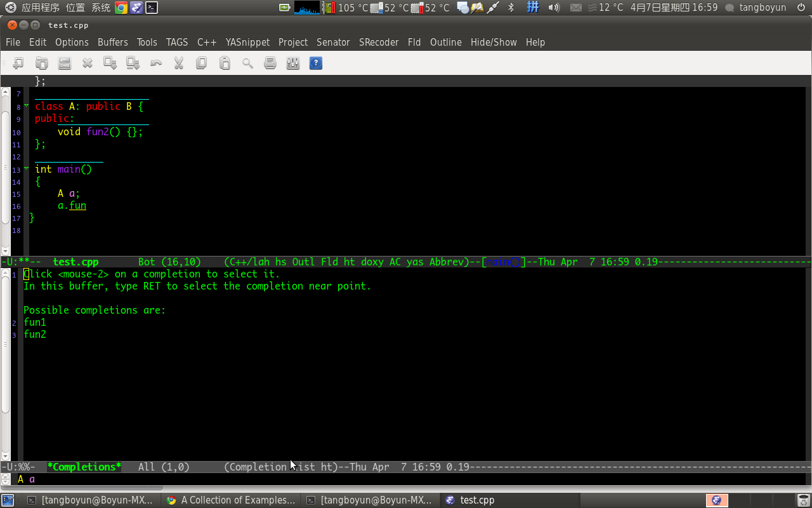Open the 系统 system menu
This screenshot has width=812, height=508.
(101, 8)
